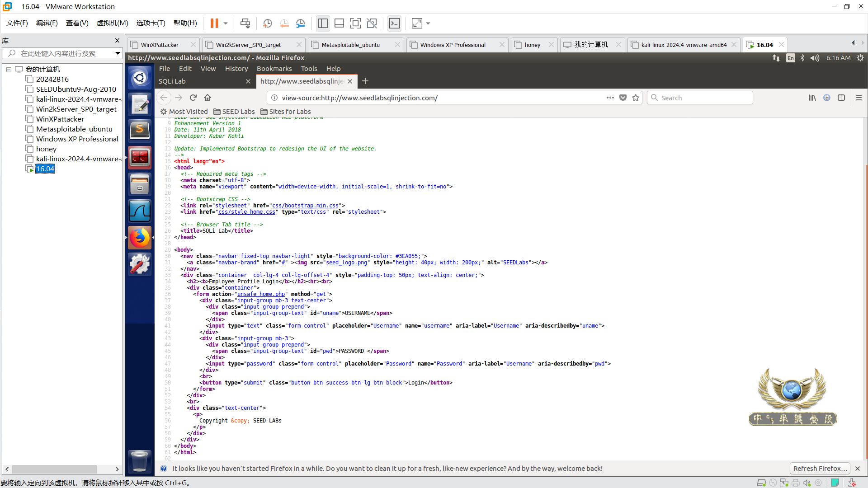Toggle the Firefox sidebar view
Screen dimensions: 868x488
(841, 98)
